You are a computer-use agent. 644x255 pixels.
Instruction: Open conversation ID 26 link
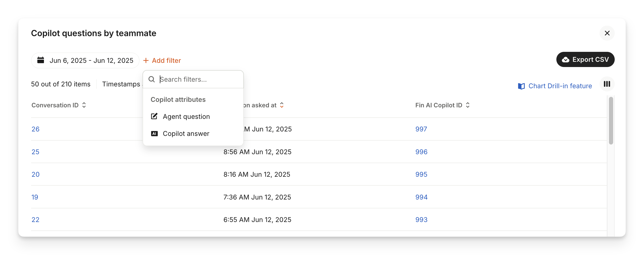36,129
